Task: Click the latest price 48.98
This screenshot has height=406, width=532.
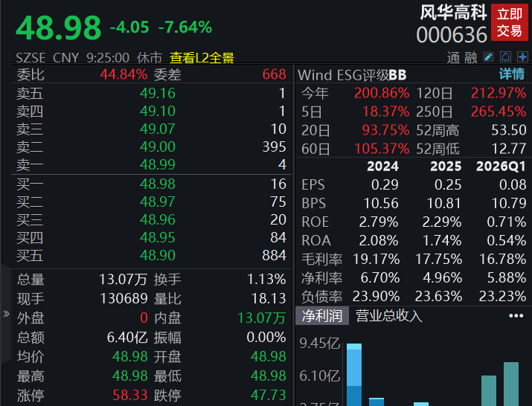Action: [58, 28]
